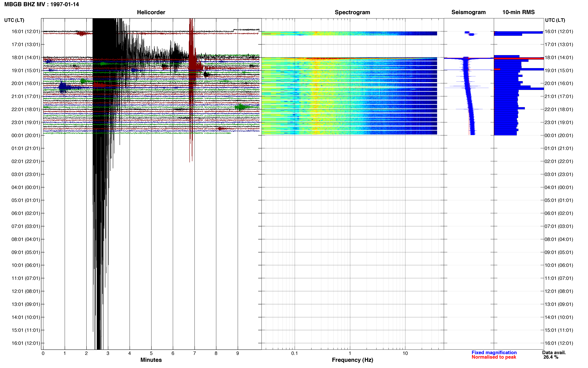
Task: Click the green event burst near 22:01
Action: (241, 107)
